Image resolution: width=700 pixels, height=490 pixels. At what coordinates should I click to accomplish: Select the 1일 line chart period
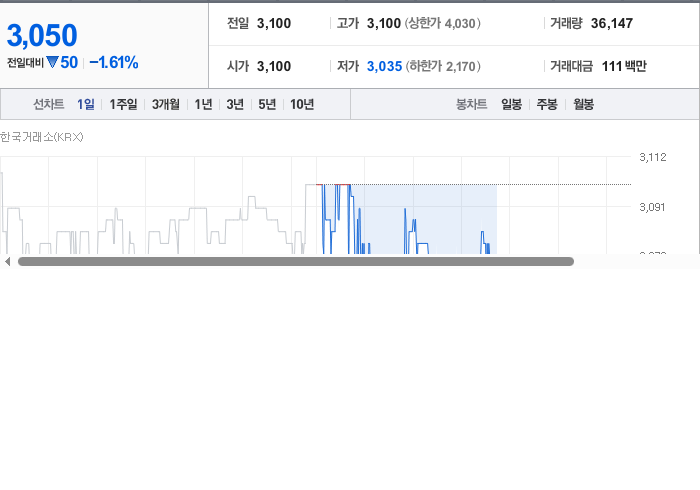click(x=86, y=104)
